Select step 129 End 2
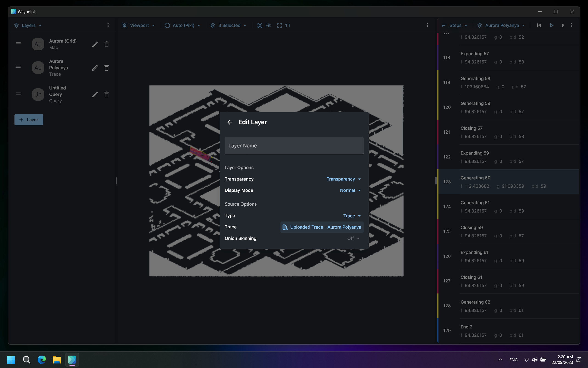This screenshot has height=368, width=588. 509,331
